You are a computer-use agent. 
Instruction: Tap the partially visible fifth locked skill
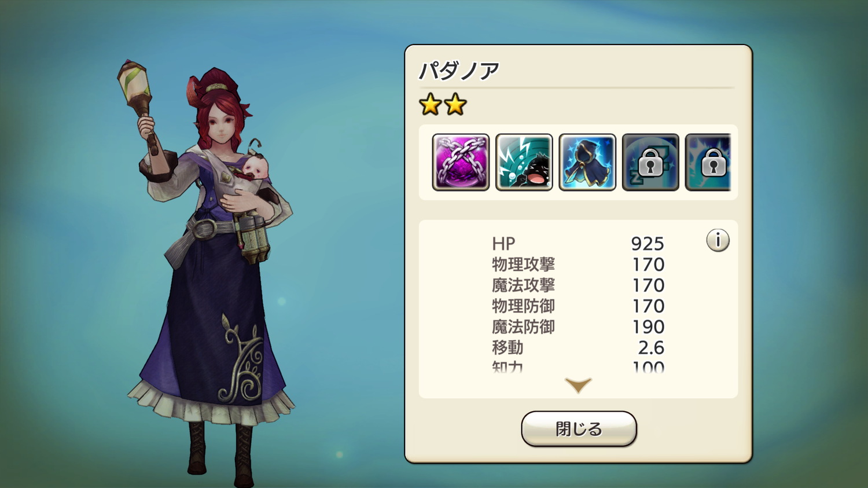(708, 162)
